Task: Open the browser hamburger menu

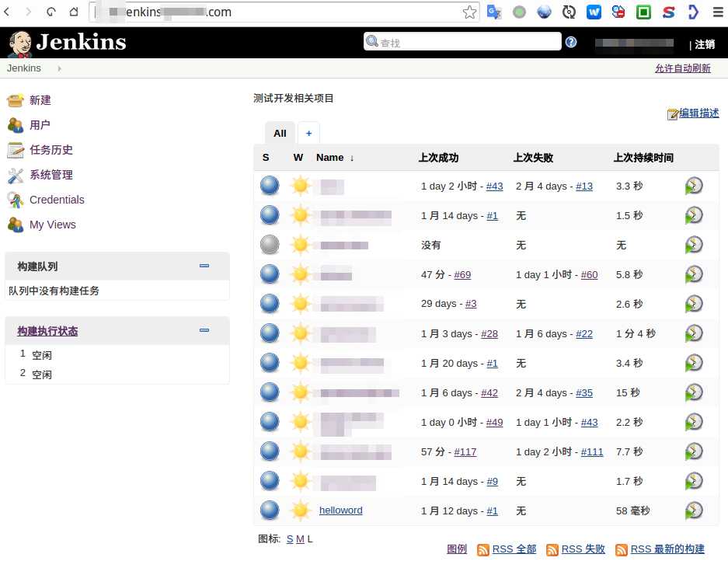Action: click(718, 12)
